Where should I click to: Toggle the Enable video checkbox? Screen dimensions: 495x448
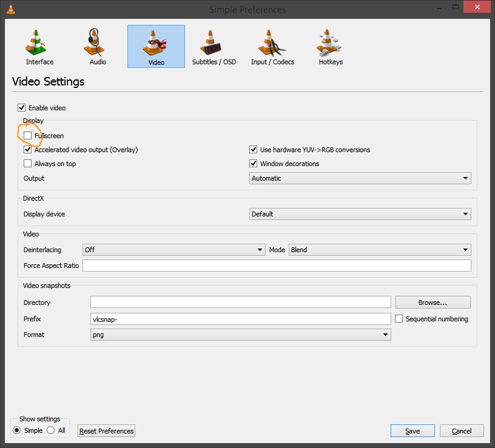coord(21,107)
